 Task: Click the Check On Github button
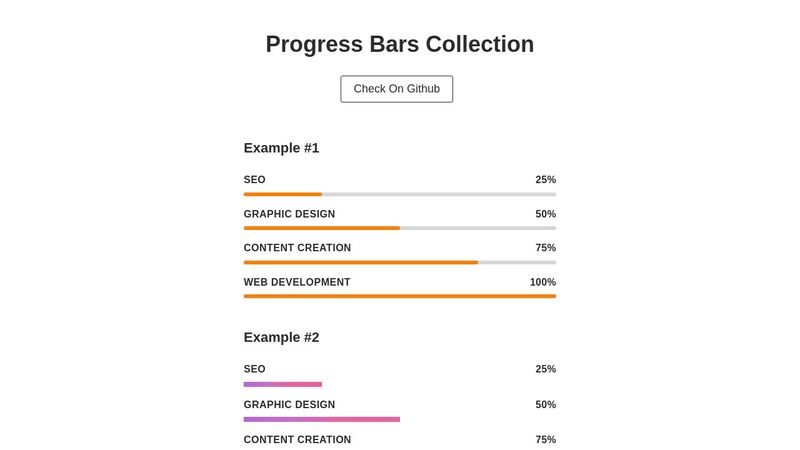point(396,89)
